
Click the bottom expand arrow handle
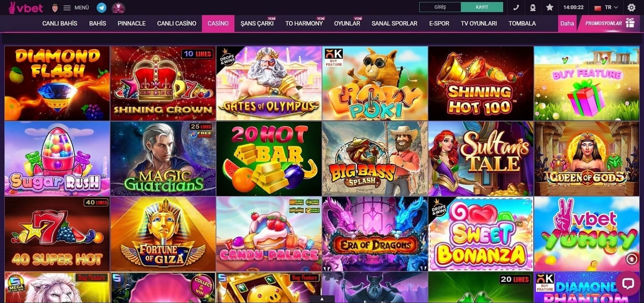coord(322,299)
